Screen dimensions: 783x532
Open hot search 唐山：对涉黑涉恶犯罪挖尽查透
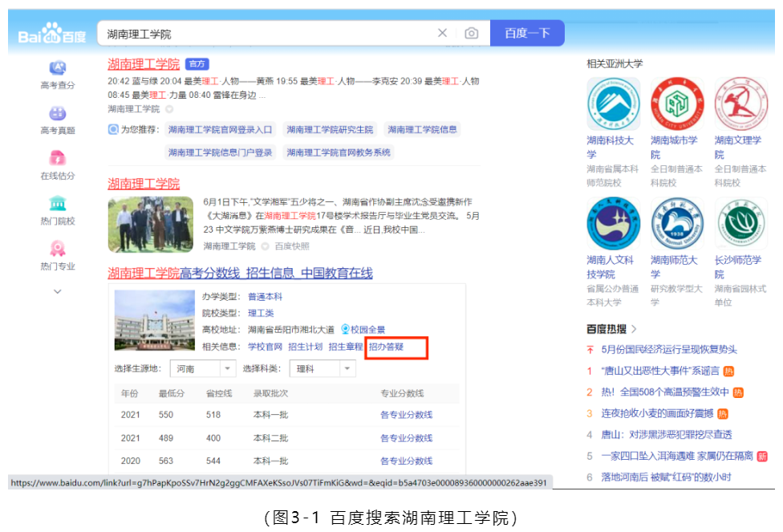[x=667, y=435]
